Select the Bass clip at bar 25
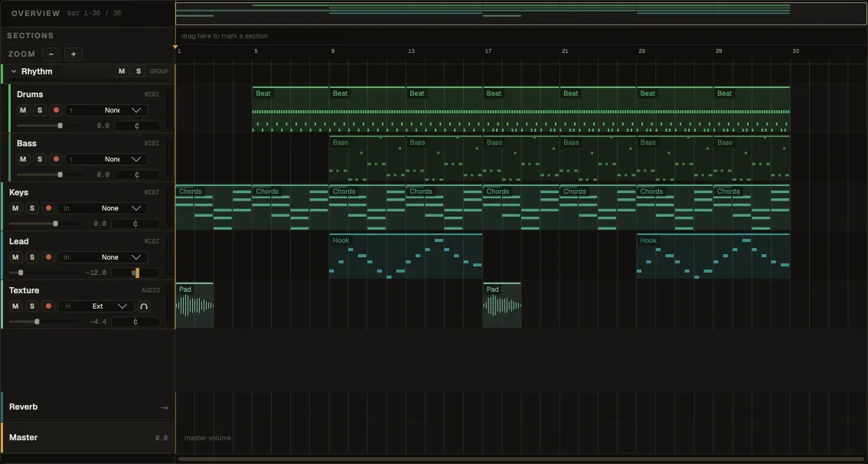The height and width of the screenshot is (464, 868). [675, 158]
